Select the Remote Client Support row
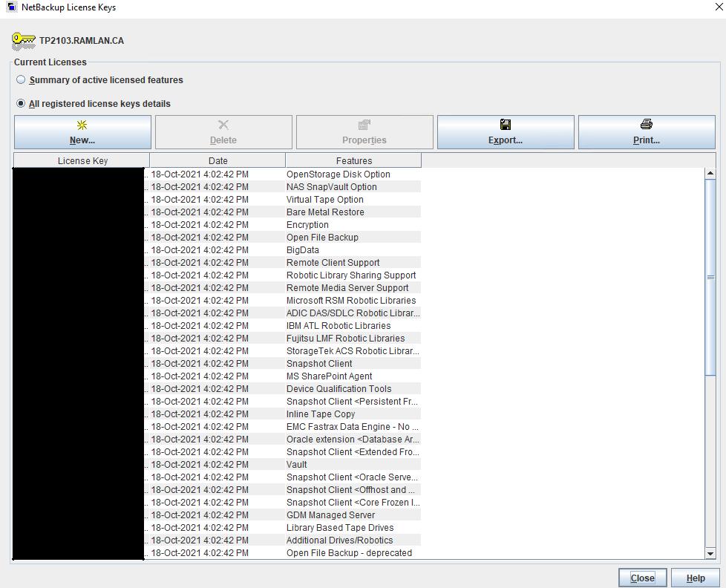Image resolution: width=726 pixels, height=588 pixels. pyautogui.click(x=218, y=263)
